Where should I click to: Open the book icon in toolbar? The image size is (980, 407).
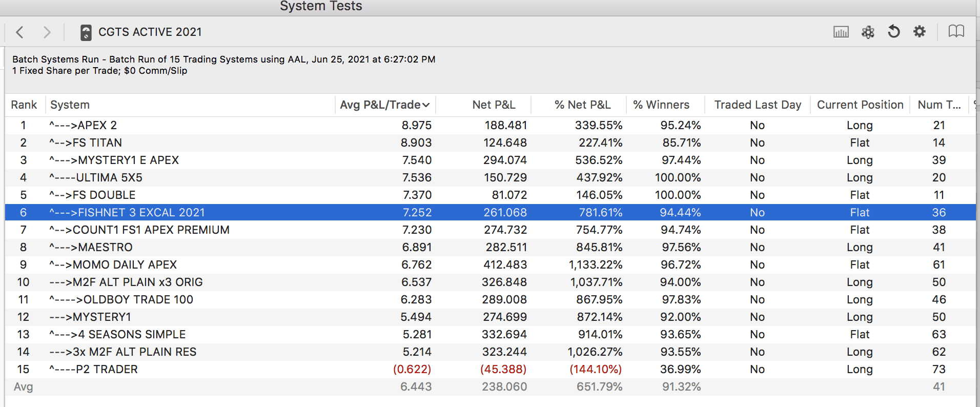tap(956, 32)
